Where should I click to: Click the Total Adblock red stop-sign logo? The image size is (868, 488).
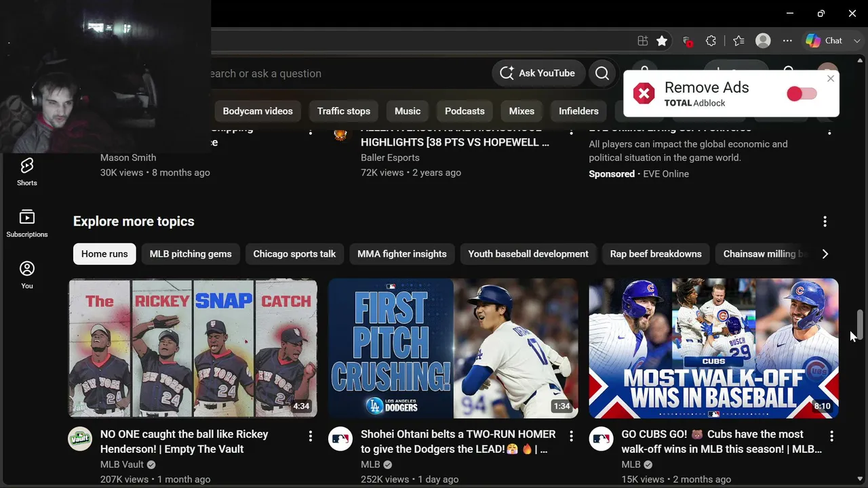click(644, 94)
